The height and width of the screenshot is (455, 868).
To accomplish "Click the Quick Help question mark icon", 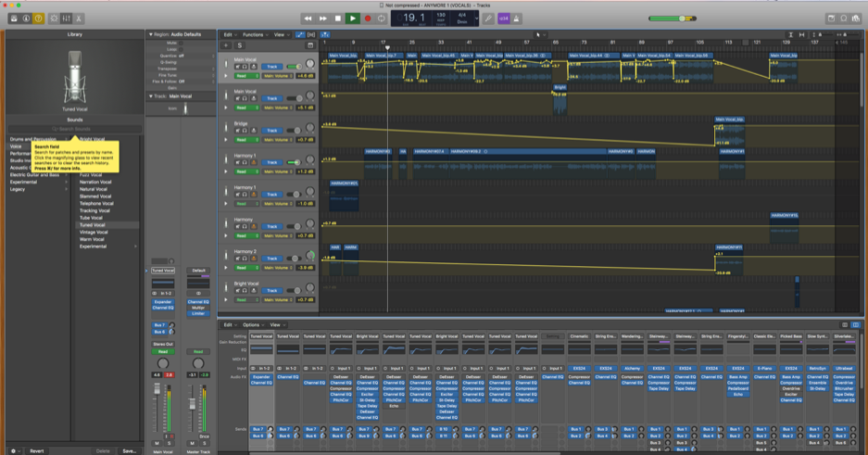I will point(38,19).
